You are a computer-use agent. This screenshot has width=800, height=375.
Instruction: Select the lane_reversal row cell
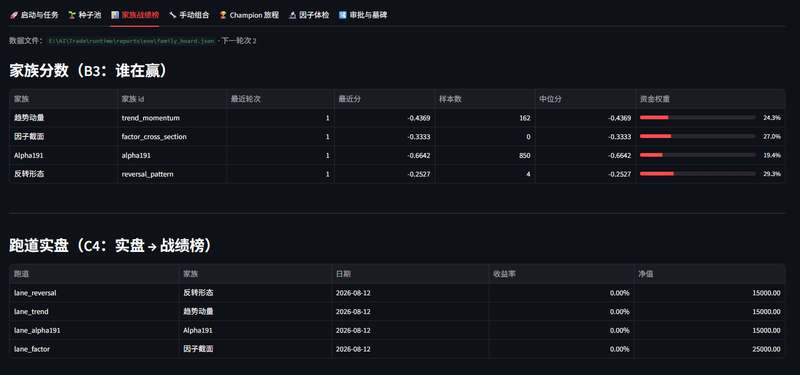94,293
